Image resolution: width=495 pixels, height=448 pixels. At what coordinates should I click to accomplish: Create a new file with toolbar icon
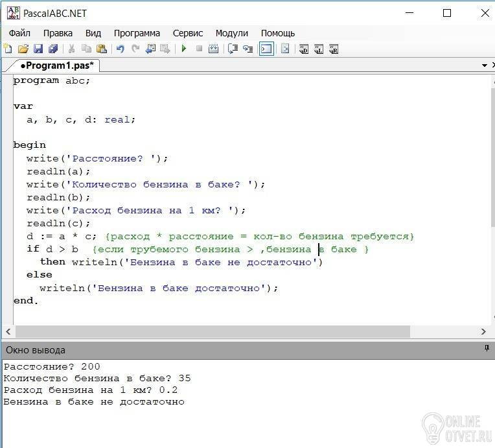(8, 49)
